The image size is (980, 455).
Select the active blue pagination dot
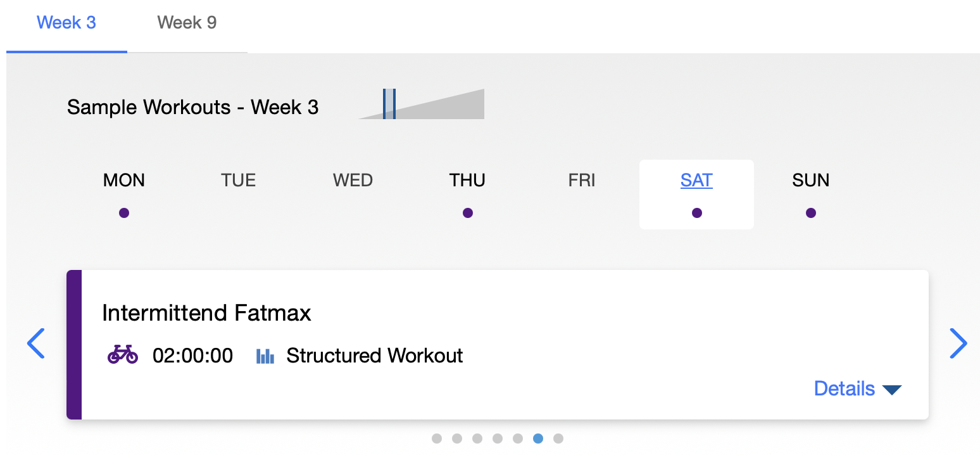coord(537,439)
